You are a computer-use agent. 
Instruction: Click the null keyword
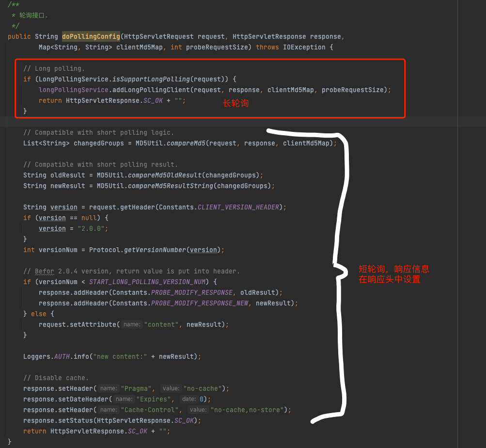coord(89,218)
